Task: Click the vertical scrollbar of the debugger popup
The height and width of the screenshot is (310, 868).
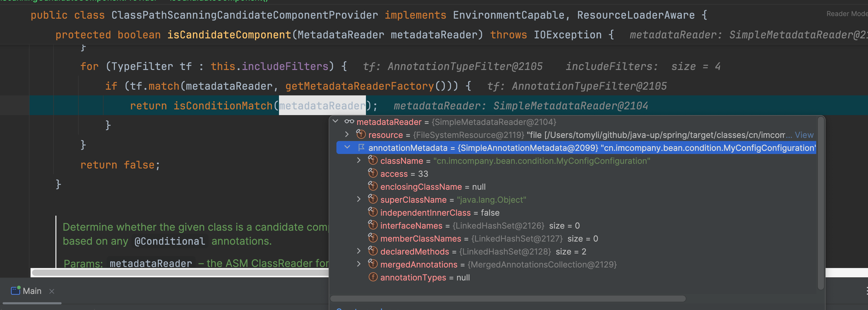Action: pyautogui.click(x=821, y=203)
